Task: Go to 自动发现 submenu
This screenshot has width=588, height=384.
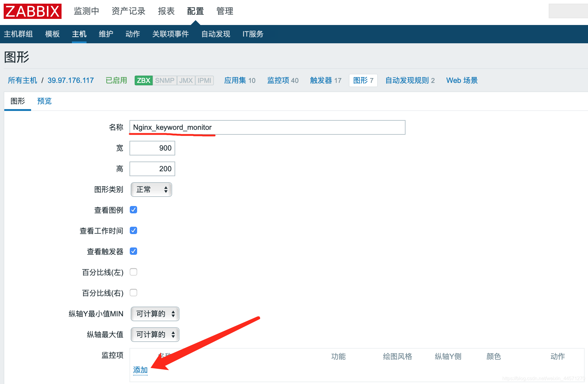Action: click(216, 34)
